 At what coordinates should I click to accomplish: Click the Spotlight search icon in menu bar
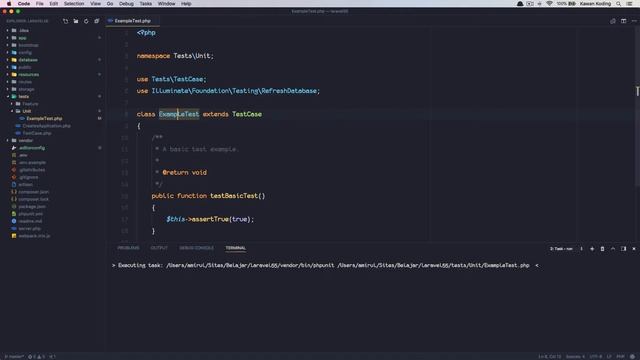(619, 4)
